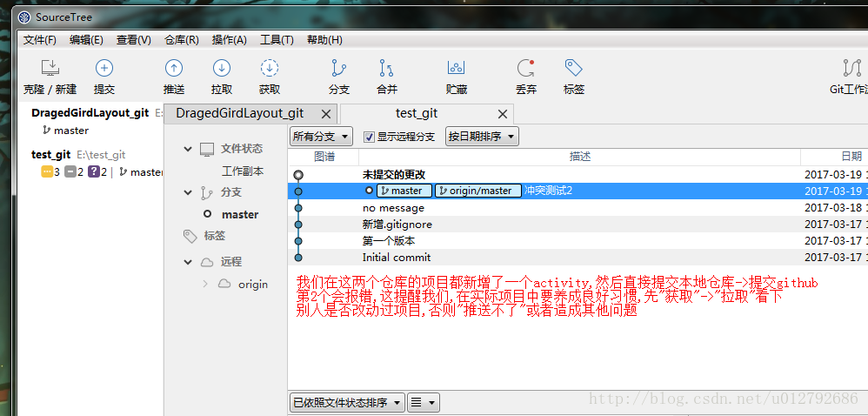Select the 新增.gitignore commit
Viewport: 868px width, 416px height.
pos(578,225)
